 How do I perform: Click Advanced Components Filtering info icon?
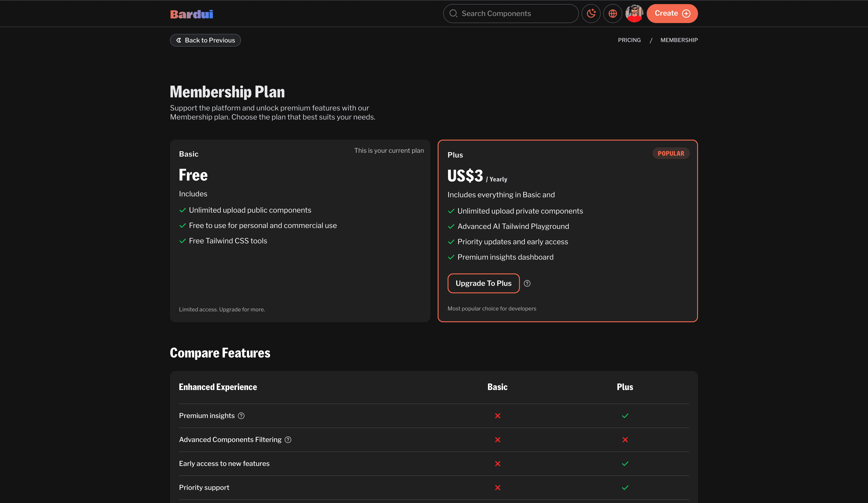(288, 440)
